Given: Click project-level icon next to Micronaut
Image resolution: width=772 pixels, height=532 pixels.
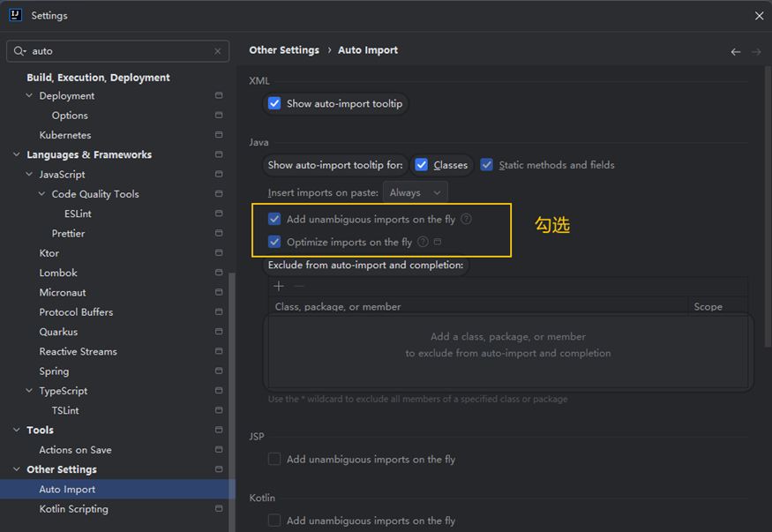Looking at the screenshot, I should pos(219,292).
